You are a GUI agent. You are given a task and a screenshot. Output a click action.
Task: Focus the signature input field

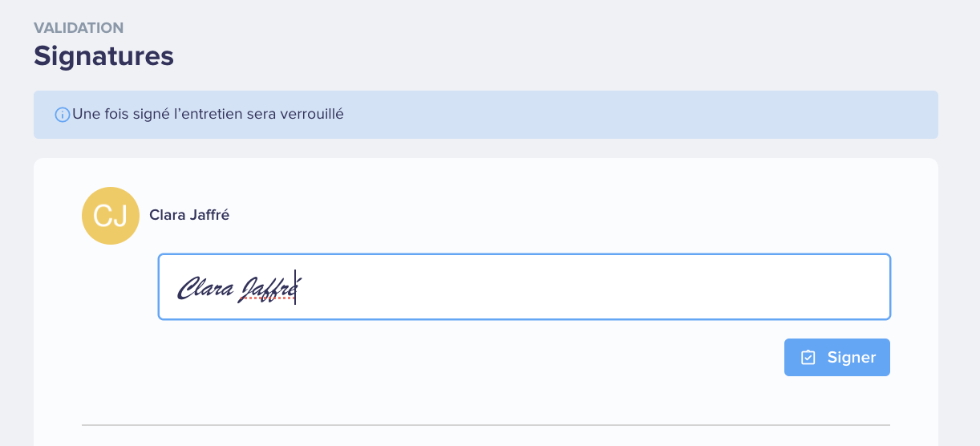524,286
